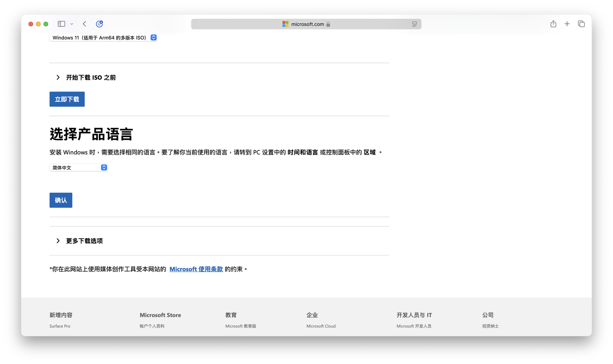613x364 pixels.
Task: Go back to the previous page
Action: click(84, 24)
